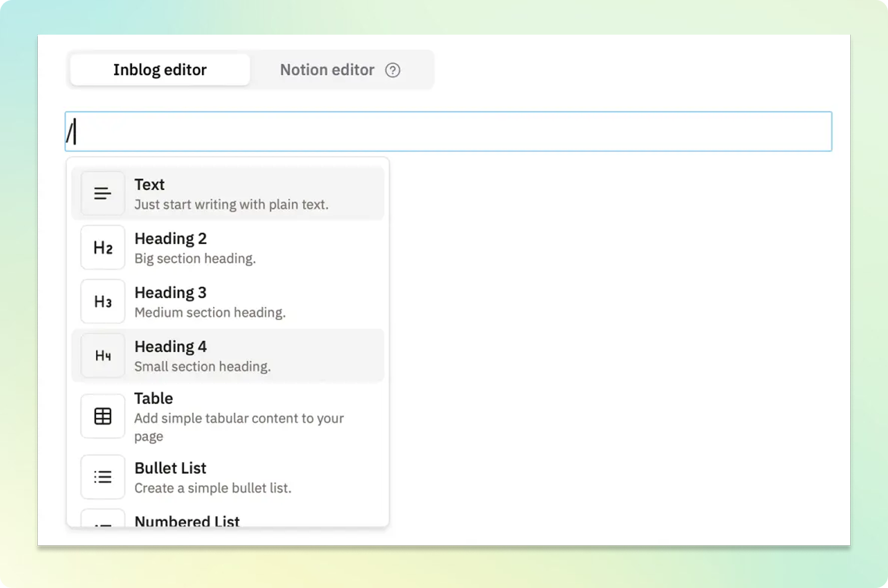This screenshot has width=888, height=588.
Task: Choose the "Bullet List" title text
Action: [170, 468]
